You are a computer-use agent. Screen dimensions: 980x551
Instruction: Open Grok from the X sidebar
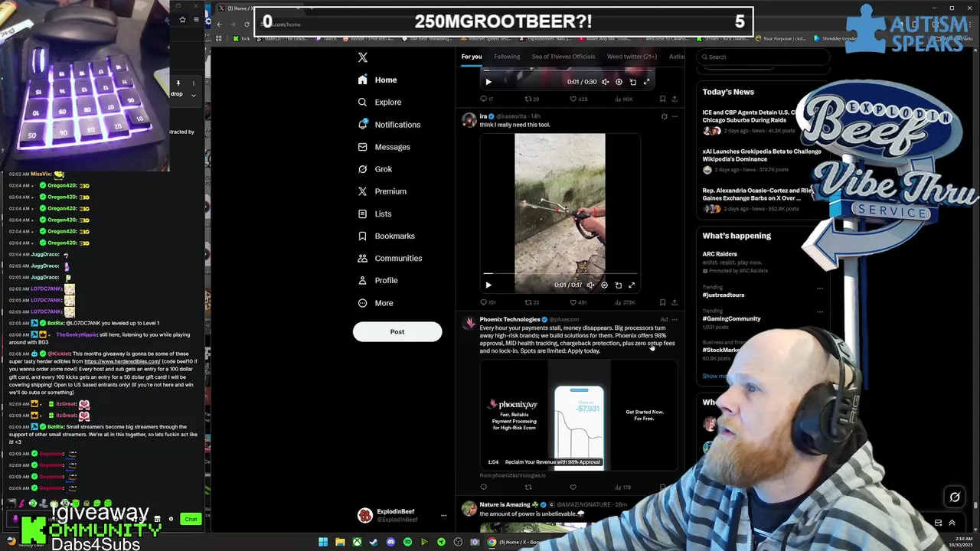tap(375, 169)
